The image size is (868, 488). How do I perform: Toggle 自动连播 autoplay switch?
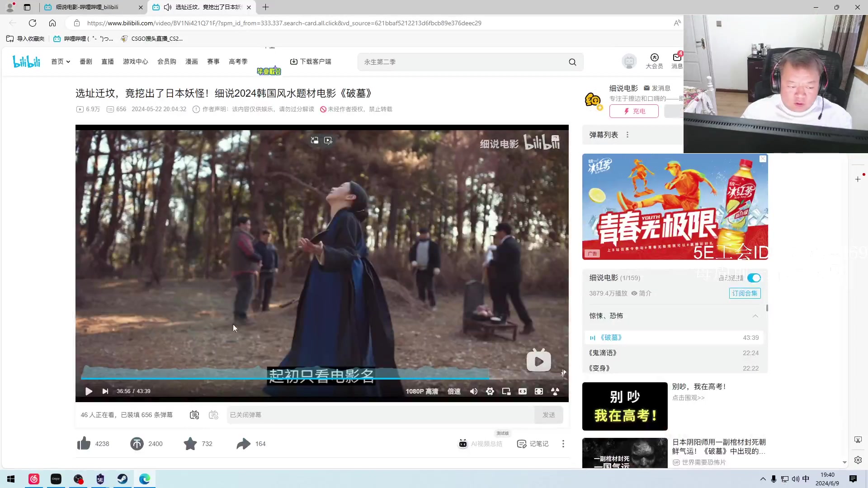754,278
